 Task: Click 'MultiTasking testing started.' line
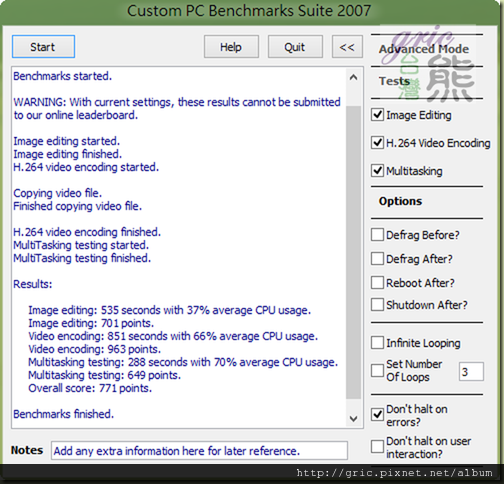pyautogui.click(x=81, y=245)
